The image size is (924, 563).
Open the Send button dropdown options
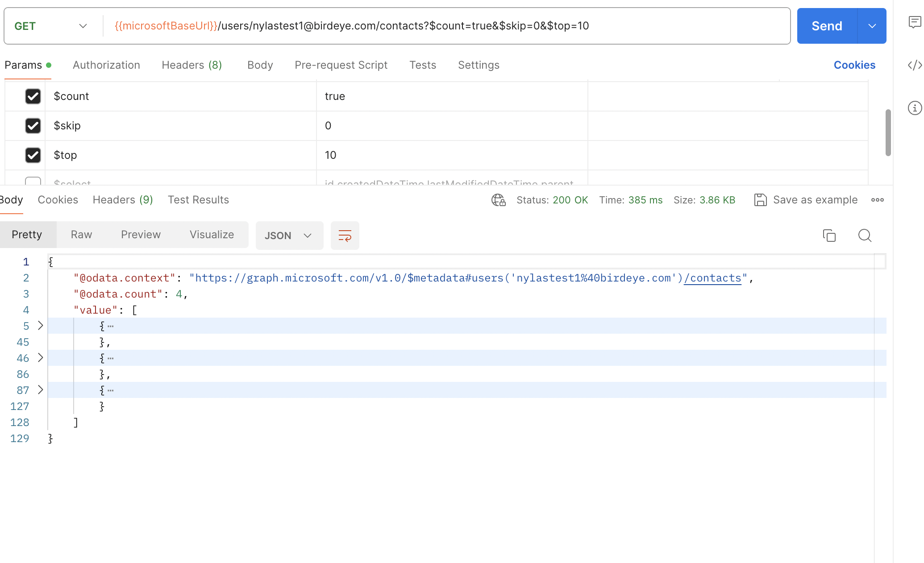(x=872, y=26)
